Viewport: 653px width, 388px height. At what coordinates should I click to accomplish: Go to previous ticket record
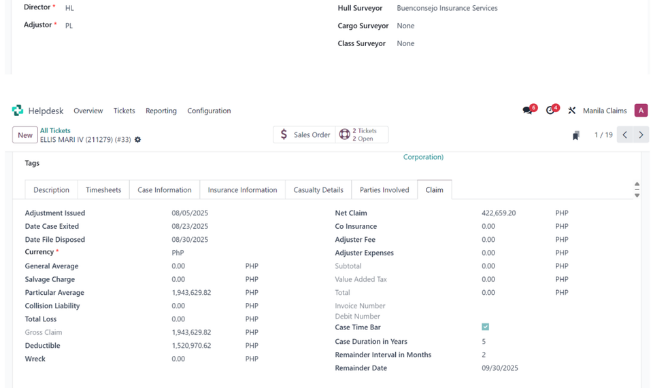tap(625, 134)
